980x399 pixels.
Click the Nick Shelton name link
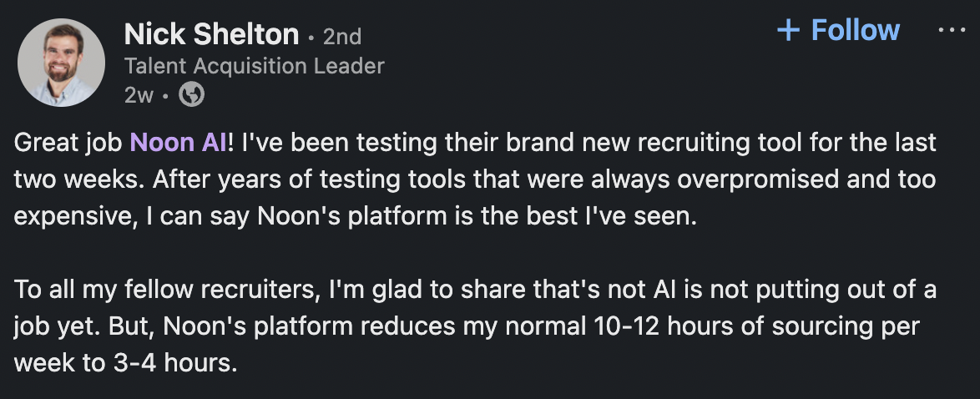(x=210, y=34)
